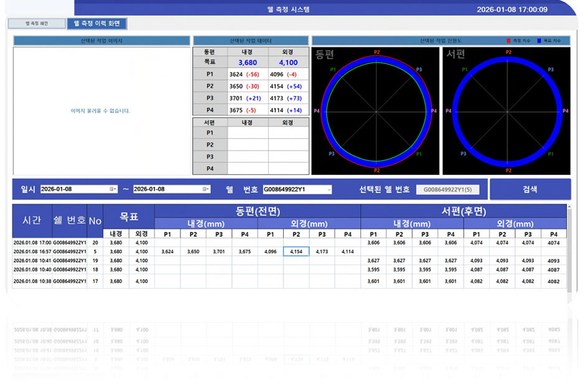Click the 동편 roundness chart
This screenshot has width=585, height=392.
375,111
